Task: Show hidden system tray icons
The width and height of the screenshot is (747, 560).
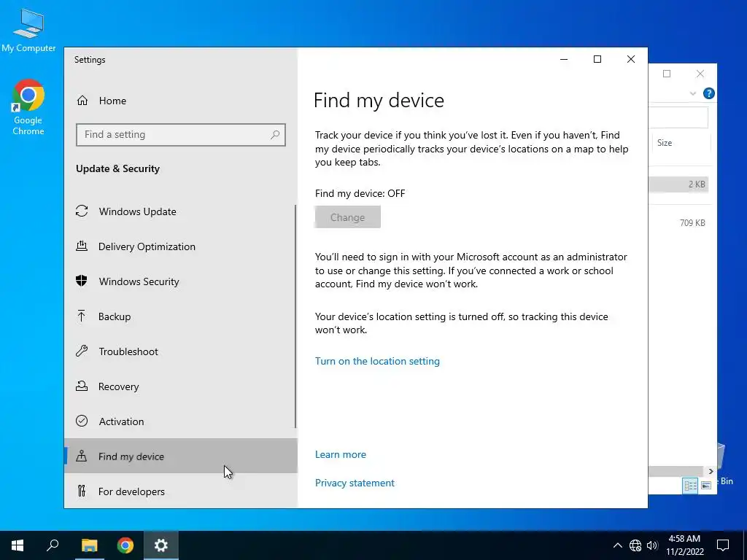Action: pyautogui.click(x=617, y=545)
